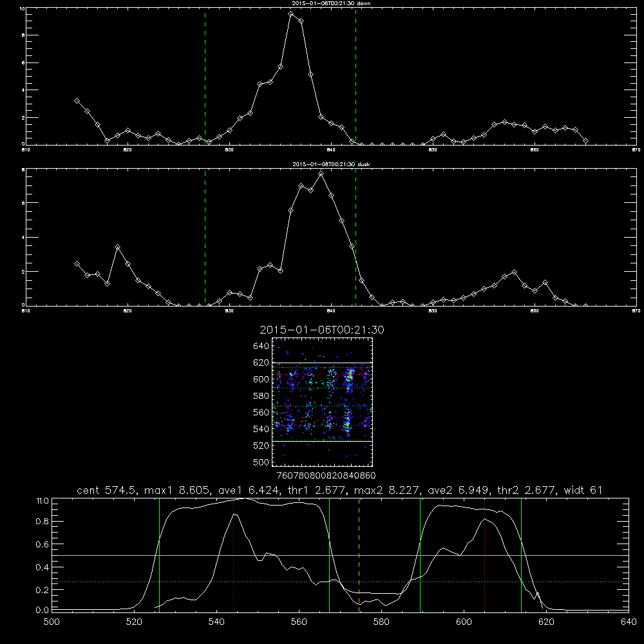Click the large 2015-01-06T00:21:30 title above spectrogram
Image resolution: width=644 pixels, height=644 pixels.
tap(322, 330)
